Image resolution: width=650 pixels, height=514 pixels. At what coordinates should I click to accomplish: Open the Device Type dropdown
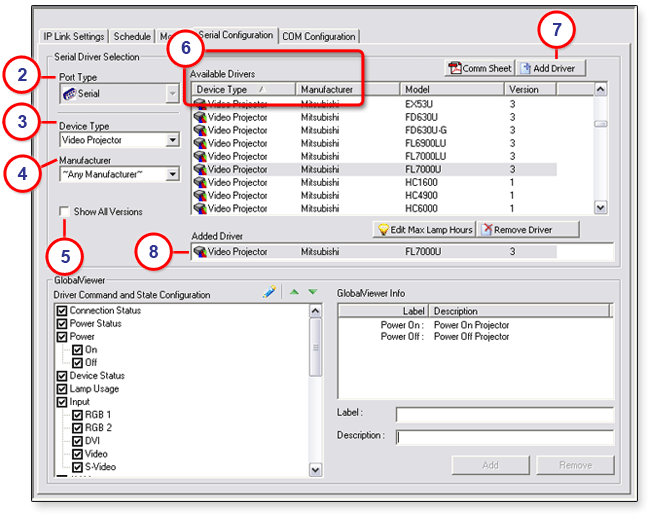coord(173,140)
